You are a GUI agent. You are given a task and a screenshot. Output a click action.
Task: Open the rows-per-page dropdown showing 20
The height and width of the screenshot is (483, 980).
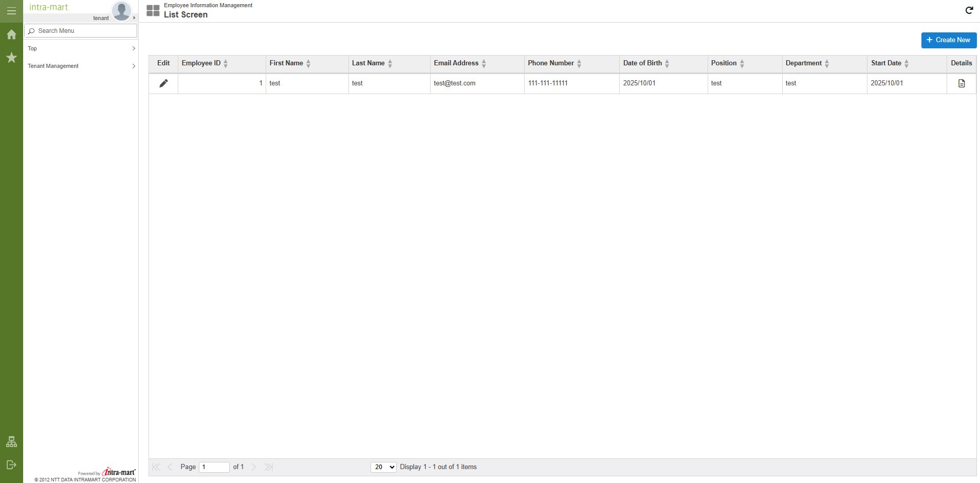pos(383,467)
